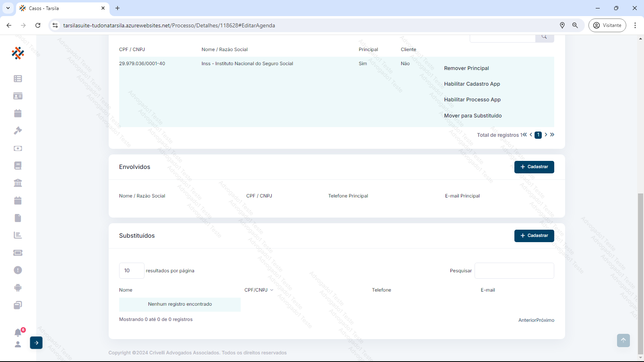
Task: Select Remover Principal option
Action: pyautogui.click(x=466, y=68)
